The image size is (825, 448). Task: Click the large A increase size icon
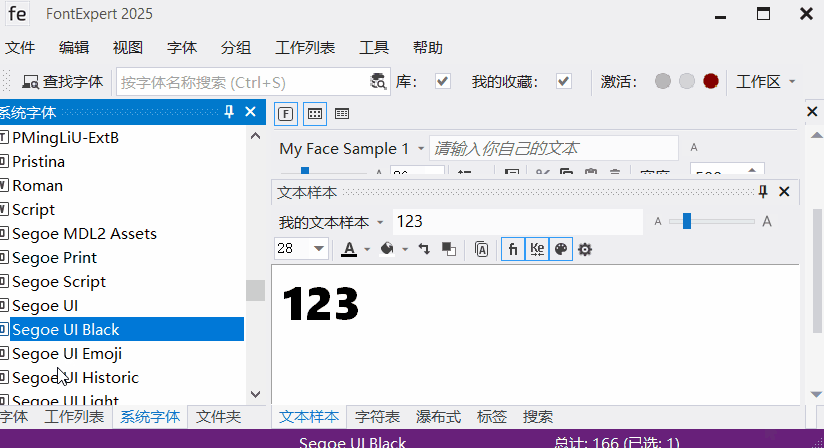[x=767, y=222]
